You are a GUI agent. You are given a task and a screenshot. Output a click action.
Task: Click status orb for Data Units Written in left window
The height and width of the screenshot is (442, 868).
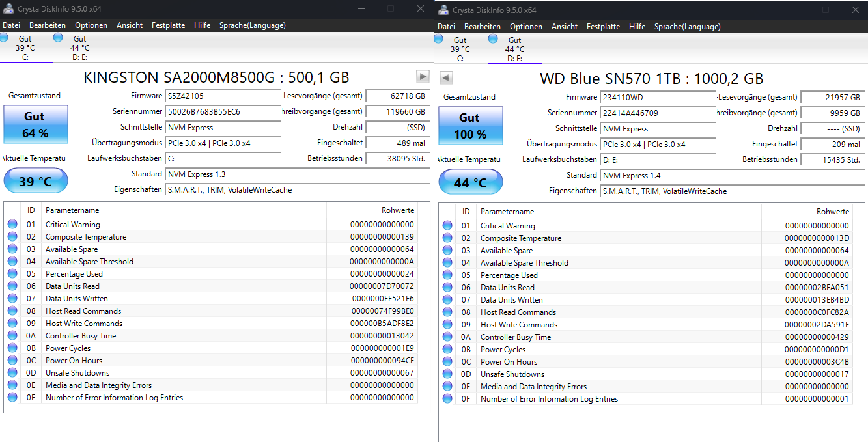tap(12, 299)
